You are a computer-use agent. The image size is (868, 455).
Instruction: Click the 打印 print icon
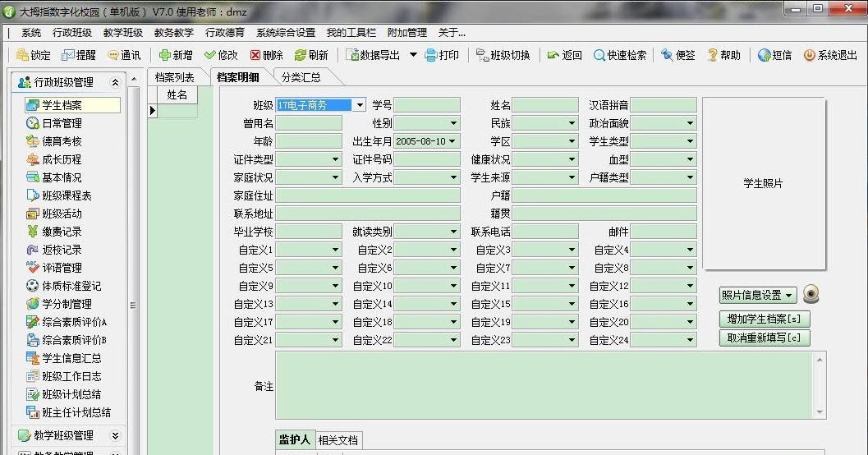[431, 55]
